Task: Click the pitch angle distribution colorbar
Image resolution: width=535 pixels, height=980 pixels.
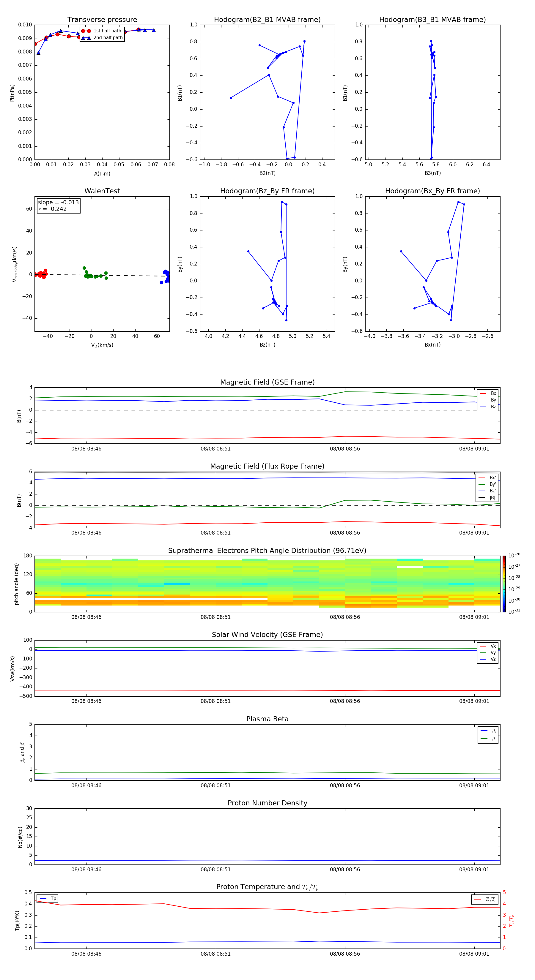Action: [504, 584]
